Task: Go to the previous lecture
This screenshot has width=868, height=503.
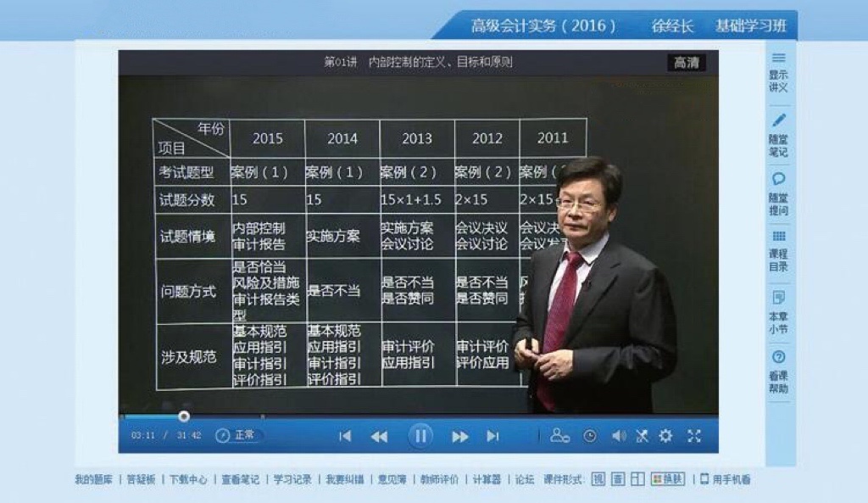Action: coord(345,436)
